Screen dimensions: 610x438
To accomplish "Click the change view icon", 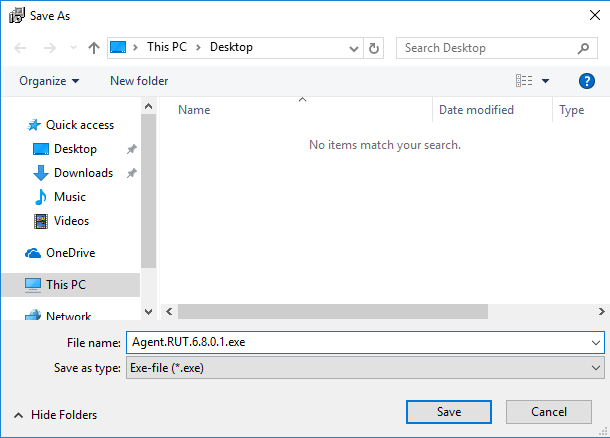I will click(523, 81).
